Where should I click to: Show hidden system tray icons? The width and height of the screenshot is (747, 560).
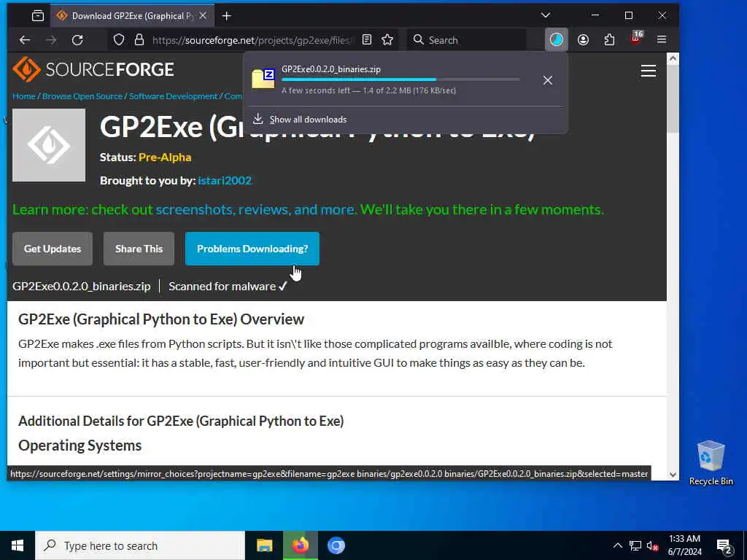click(x=617, y=545)
